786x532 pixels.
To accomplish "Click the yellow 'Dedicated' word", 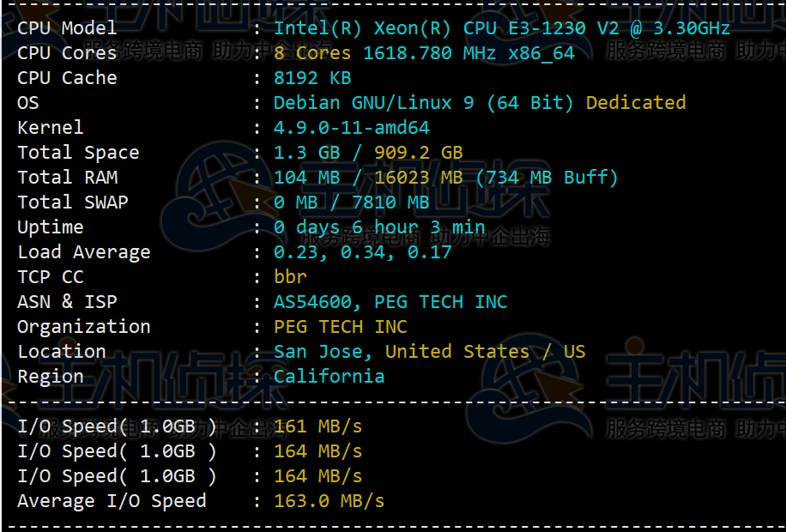I will [x=635, y=103].
